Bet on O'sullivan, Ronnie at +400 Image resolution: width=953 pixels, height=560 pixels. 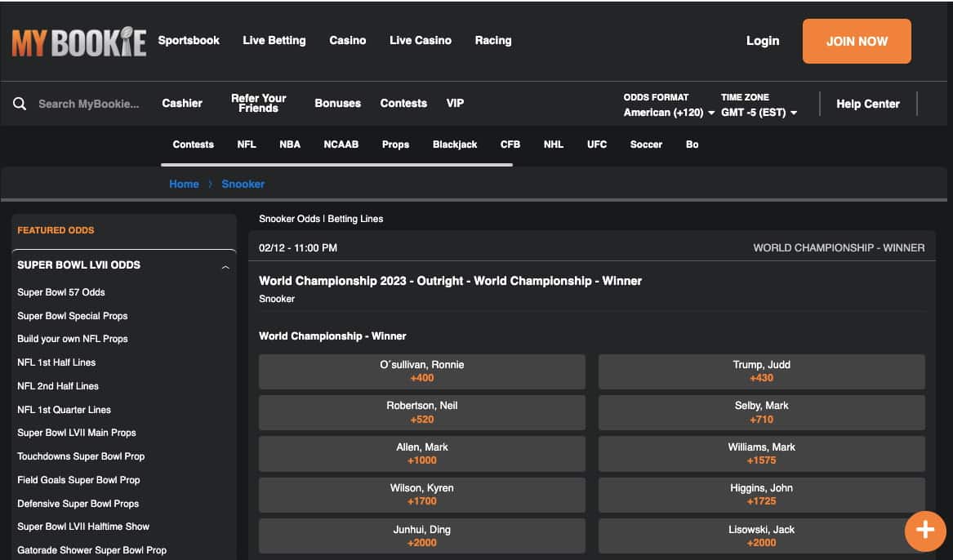pyautogui.click(x=422, y=371)
